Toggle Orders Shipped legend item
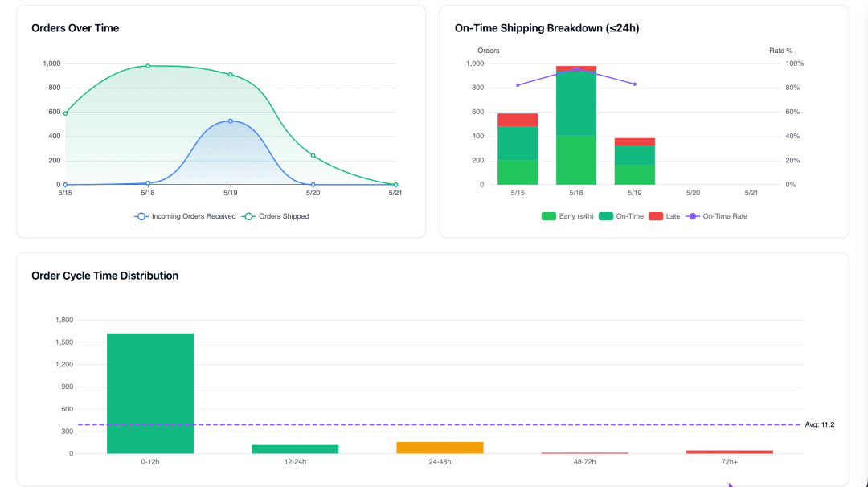This screenshot has height=487, width=868. [x=276, y=216]
